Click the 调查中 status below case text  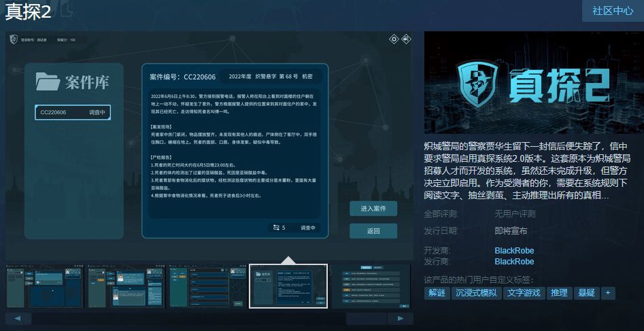click(x=307, y=228)
